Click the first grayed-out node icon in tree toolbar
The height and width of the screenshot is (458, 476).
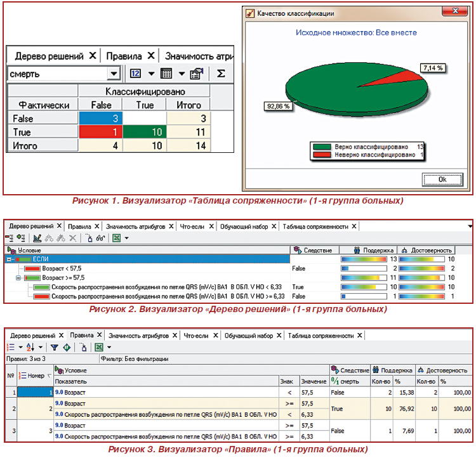(49, 239)
